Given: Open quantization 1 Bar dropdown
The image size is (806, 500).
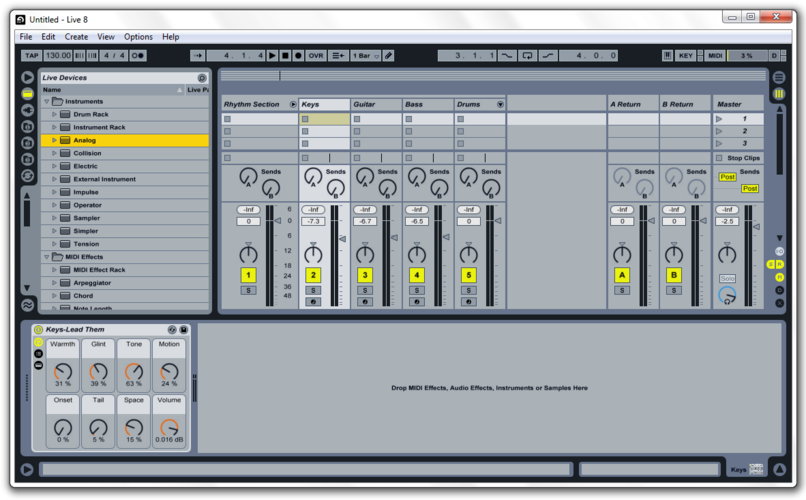Looking at the screenshot, I should [x=365, y=55].
